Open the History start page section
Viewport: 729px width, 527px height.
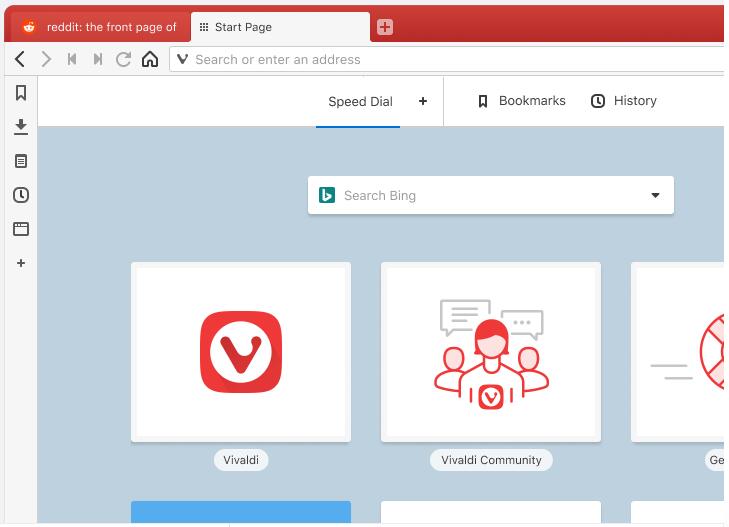click(623, 101)
